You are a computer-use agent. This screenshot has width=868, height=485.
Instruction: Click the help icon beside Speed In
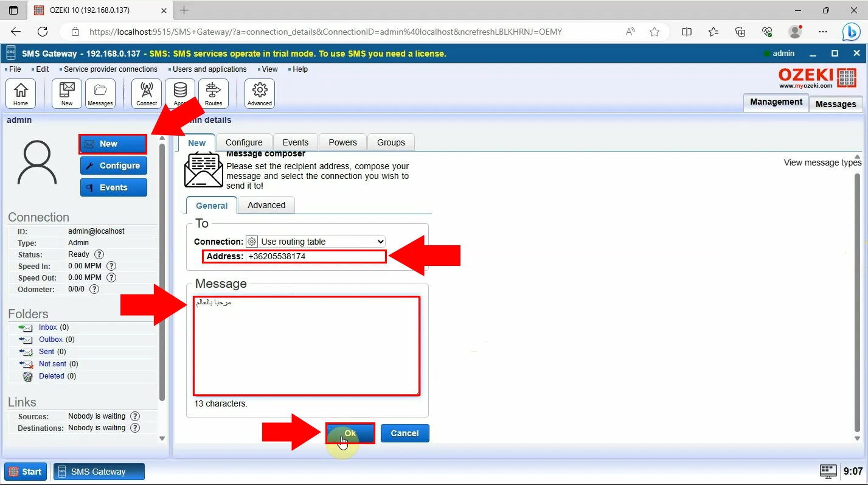[x=111, y=266]
